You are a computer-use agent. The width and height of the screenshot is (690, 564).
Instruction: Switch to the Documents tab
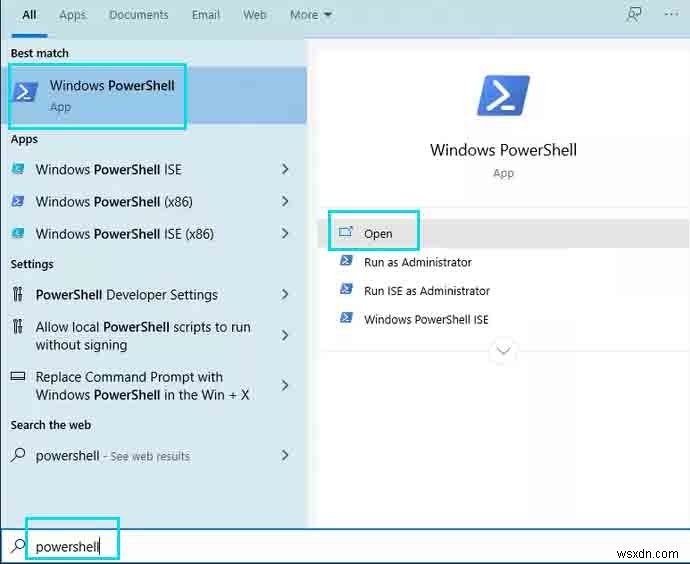click(x=139, y=15)
